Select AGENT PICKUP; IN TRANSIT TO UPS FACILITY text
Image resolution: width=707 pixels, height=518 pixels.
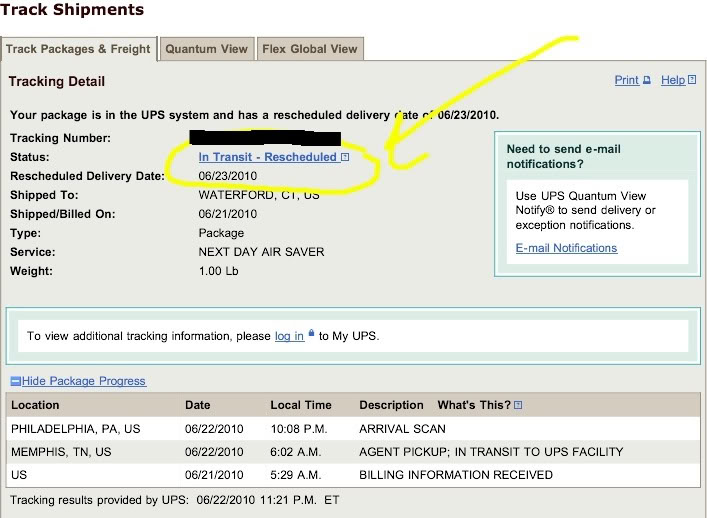pyautogui.click(x=491, y=452)
